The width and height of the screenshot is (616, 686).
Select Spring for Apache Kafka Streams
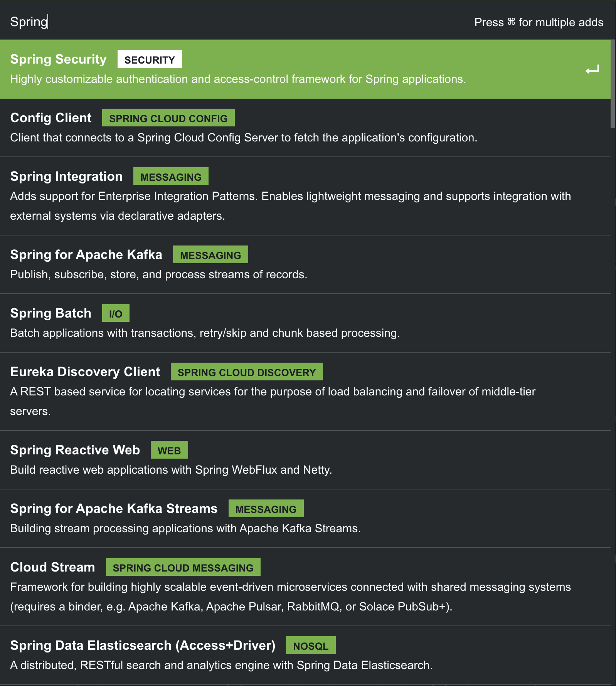[305, 519]
